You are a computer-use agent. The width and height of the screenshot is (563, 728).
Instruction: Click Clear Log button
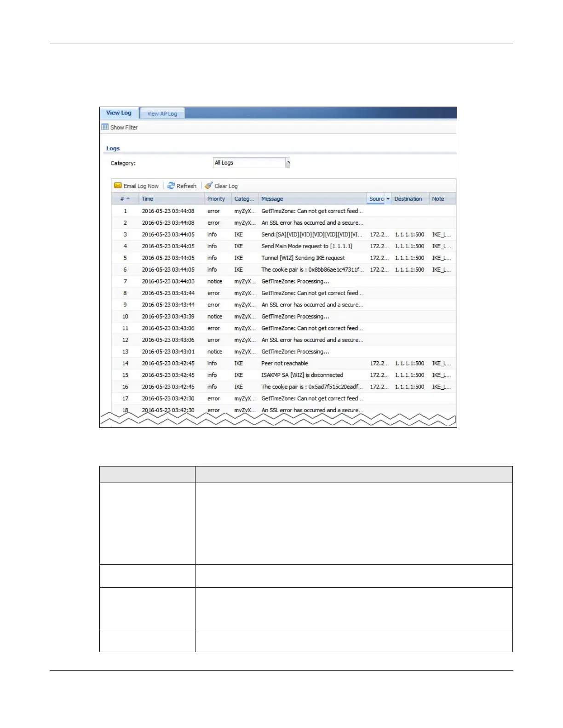[x=221, y=186]
